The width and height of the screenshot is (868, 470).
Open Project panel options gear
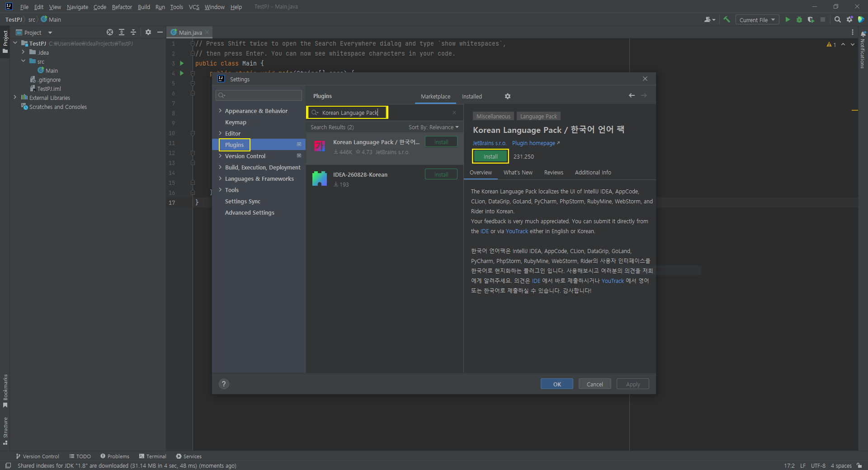(148, 32)
